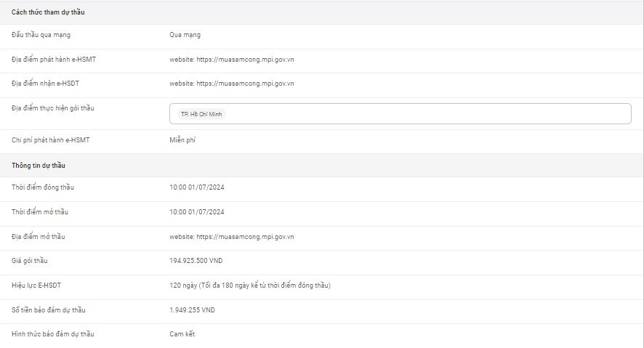This screenshot has height=348, width=644.
Task: Click the 120 ngày validity period text
Action: coord(250,286)
